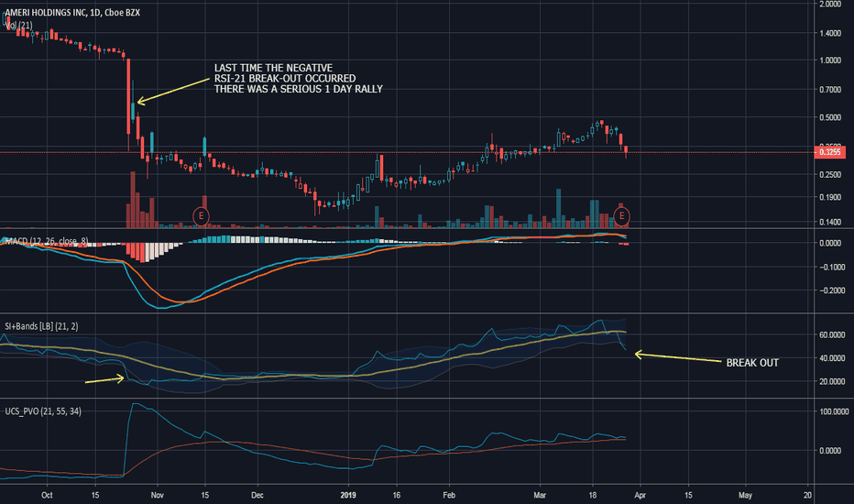This screenshot has width=854, height=504.
Task: Click the Dec label on time axis
Action: tap(257, 495)
